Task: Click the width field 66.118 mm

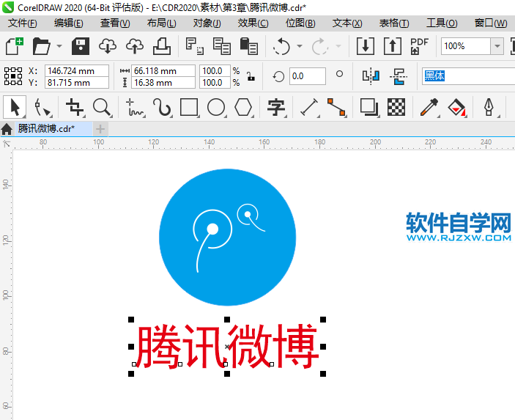Action: [x=163, y=70]
